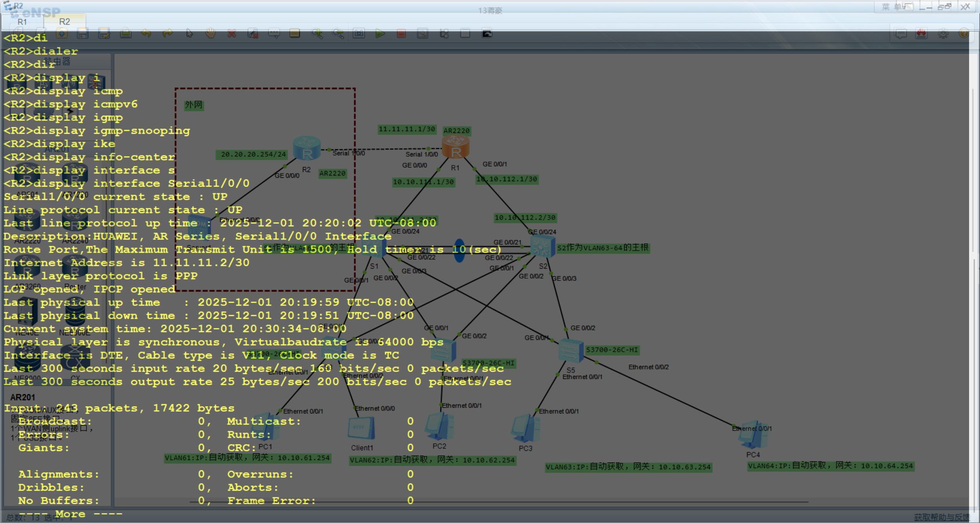Screen dimensions: 980x523
Task: Toggle the grid display icon
Action: pos(465,34)
